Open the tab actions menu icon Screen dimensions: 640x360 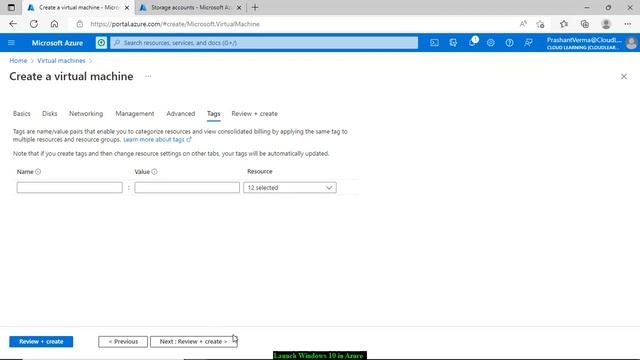(x=11, y=7)
